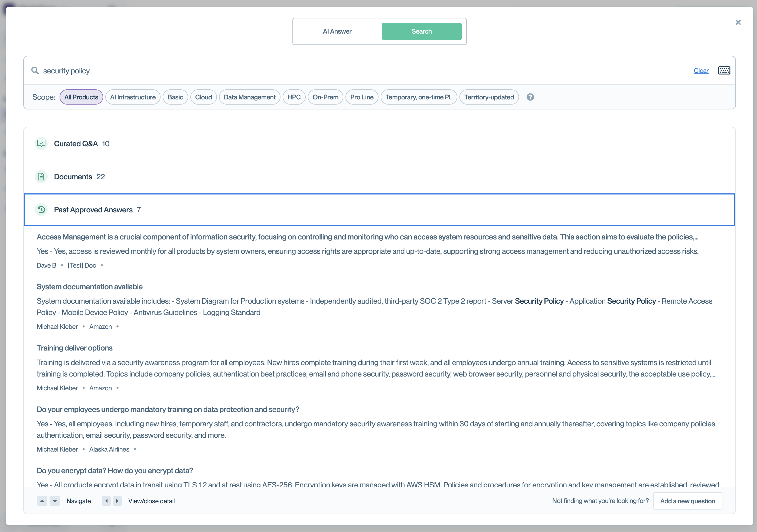The image size is (757, 532).
Task: Collapse the Past Approved Answers section
Action: [93, 210]
